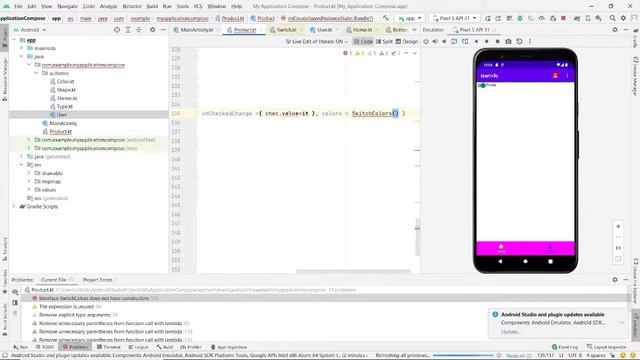Select the Pixel 5 API 31 emulator tab

(x=473, y=30)
